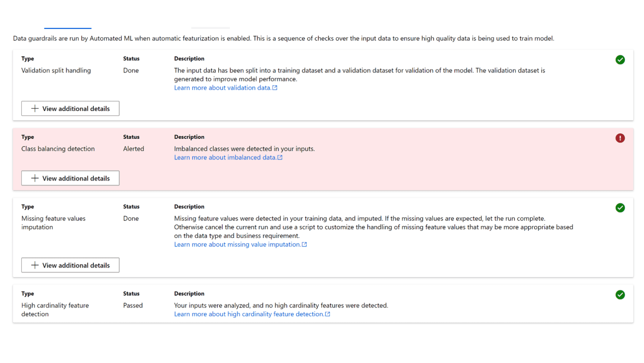Show additional details for Missing feature values imputation
644x363 pixels.
point(70,265)
